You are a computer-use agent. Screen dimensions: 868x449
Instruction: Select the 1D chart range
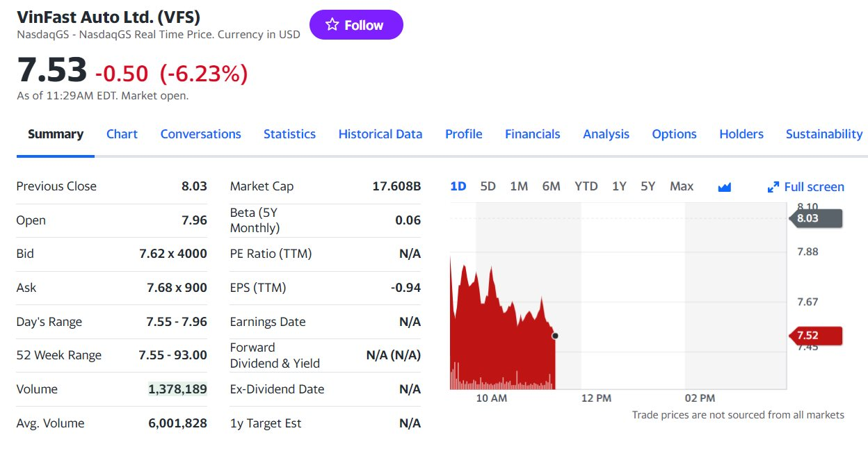(x=458, y=186)
